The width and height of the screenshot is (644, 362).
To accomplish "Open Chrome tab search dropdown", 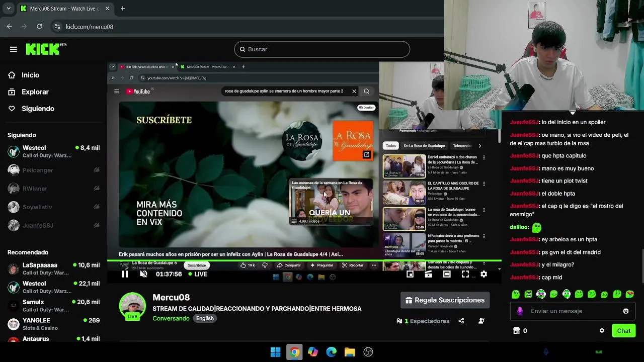I will click(x=9, y=9).
